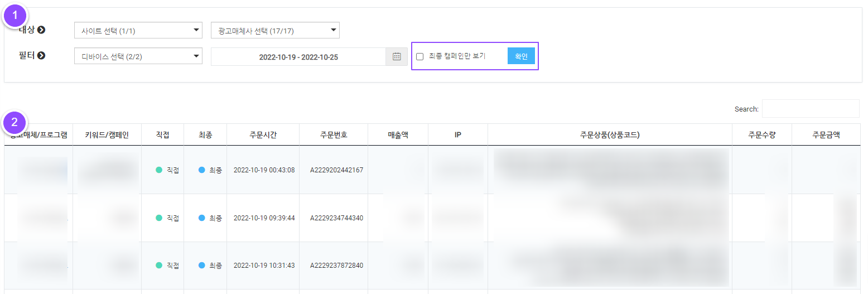Sort by the 매출액 column header
Screen dimensions: 868x294
coord(398,135)
